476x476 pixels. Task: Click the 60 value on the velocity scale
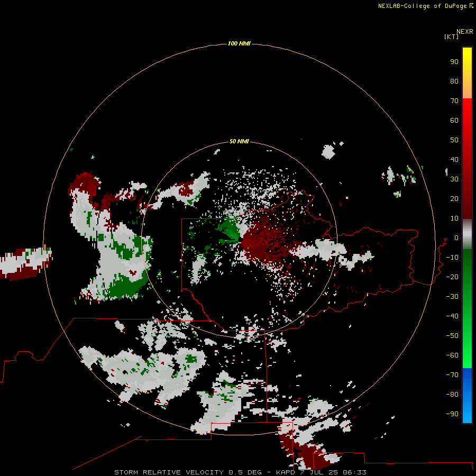(454, 120)
